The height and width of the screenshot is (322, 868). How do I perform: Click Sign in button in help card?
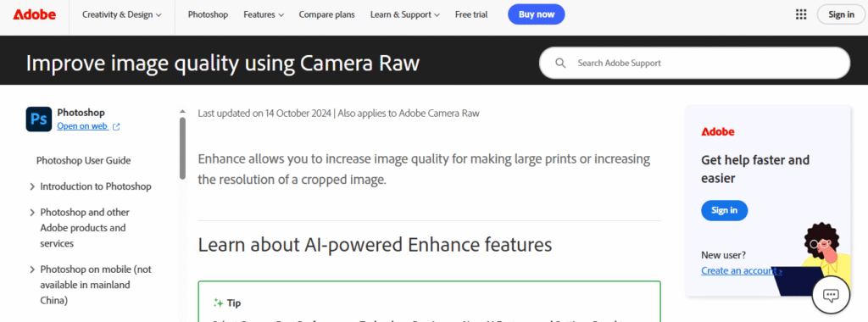(x=724, y=210)
